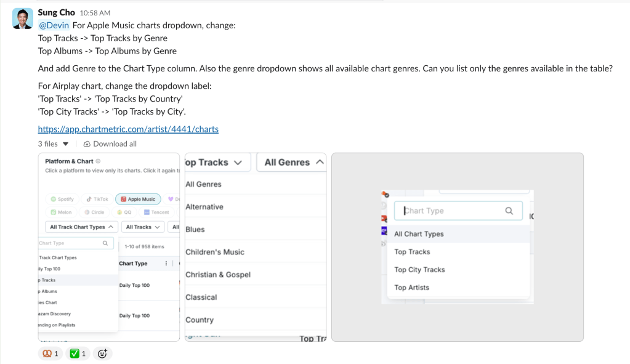Viewport: 630px width, 364px height.
Task: Collapse the 3 files attachments arrow
Action: coord(65,144)
